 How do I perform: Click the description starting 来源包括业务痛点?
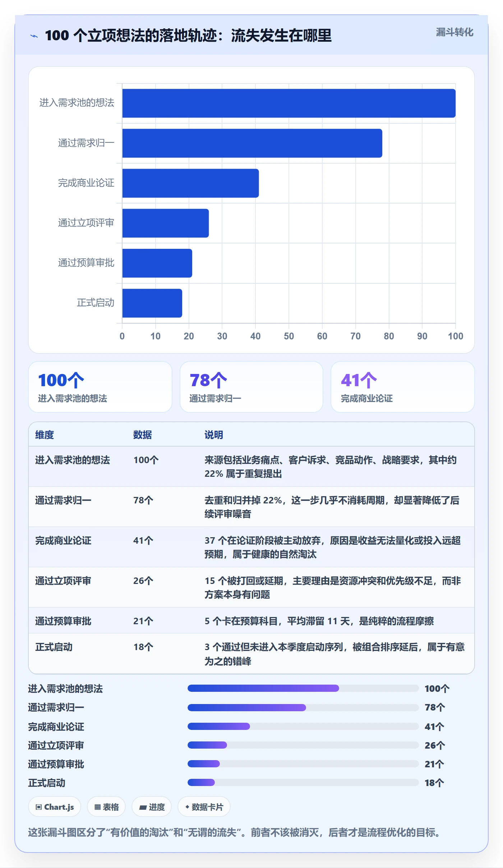click(x=331, y=467)
